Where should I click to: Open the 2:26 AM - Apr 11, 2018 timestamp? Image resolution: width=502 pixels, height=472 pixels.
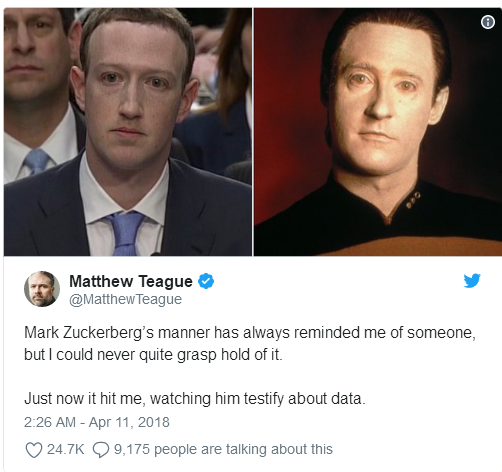click(97, 422)
